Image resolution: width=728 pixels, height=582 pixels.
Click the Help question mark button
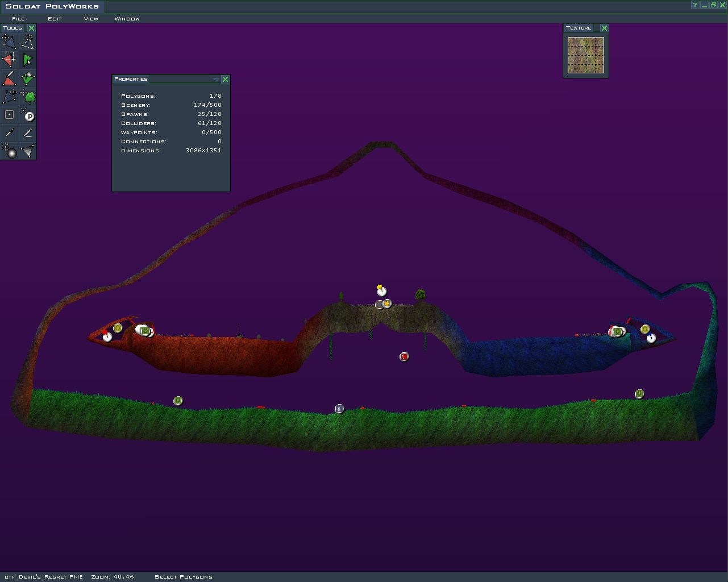(x=694, y=5)
